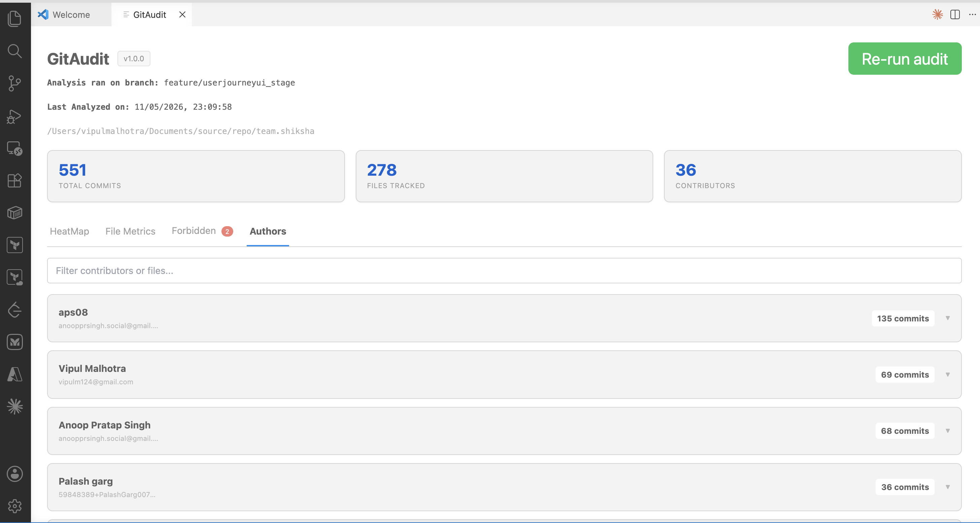Image resolution: width=980 pixels, height=523 pixels.
Task: Open the File Metrics tab
Action: [x=130, y=231]
